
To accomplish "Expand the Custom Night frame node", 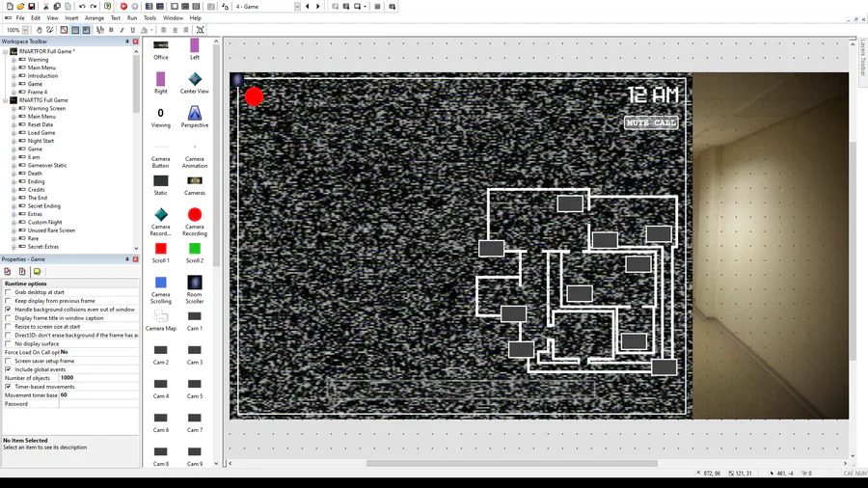I will point(14,222).
